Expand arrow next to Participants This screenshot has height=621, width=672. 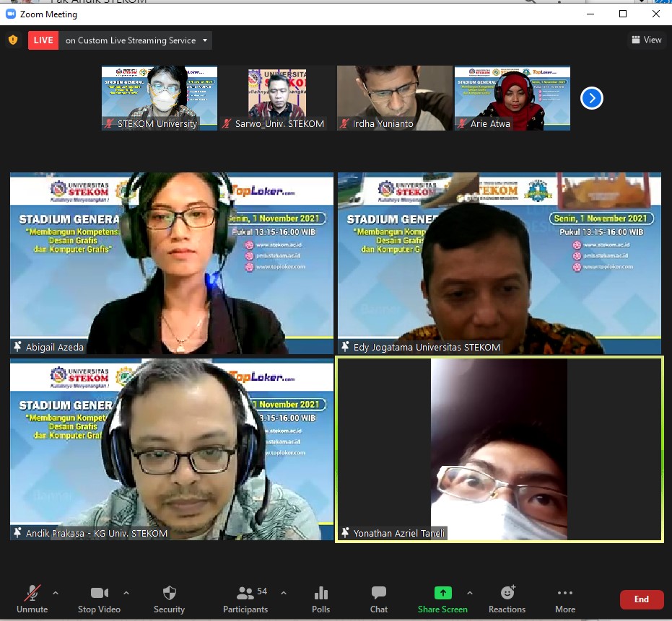[x=283, y=593]
